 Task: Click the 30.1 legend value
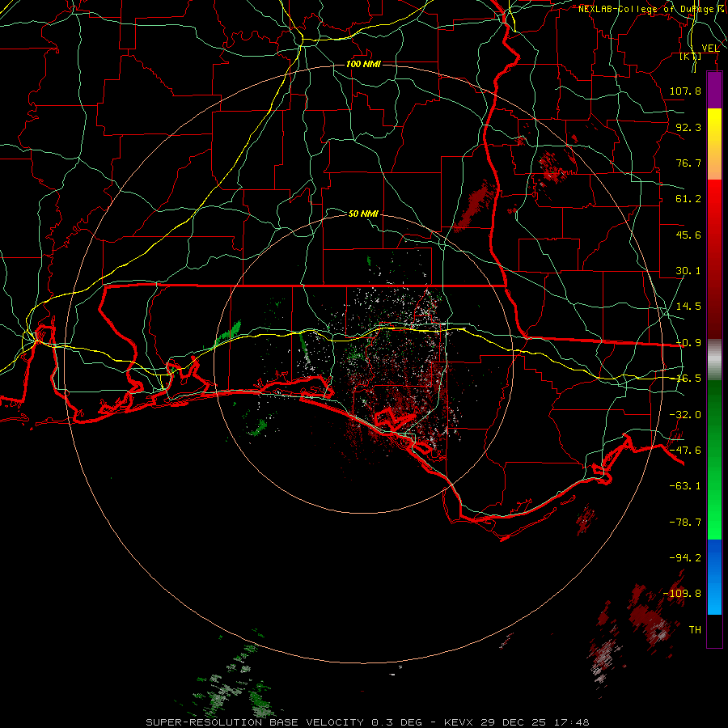[x=688, y=271]
